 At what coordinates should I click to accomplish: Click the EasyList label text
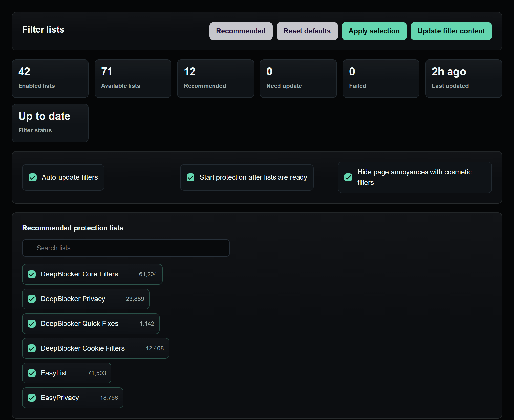point(54,373)
